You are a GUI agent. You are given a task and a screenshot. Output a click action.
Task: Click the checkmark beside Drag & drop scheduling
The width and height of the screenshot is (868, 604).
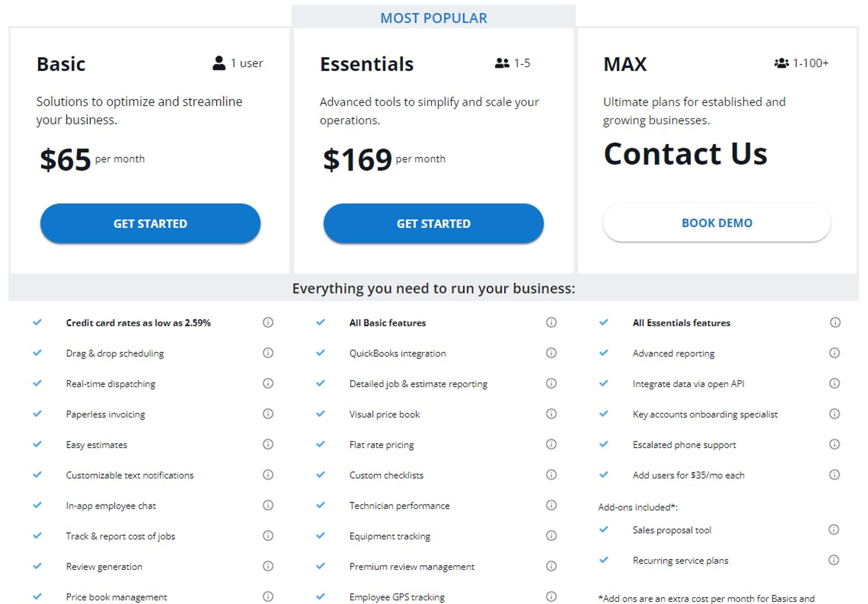click(x=37, y=353)
